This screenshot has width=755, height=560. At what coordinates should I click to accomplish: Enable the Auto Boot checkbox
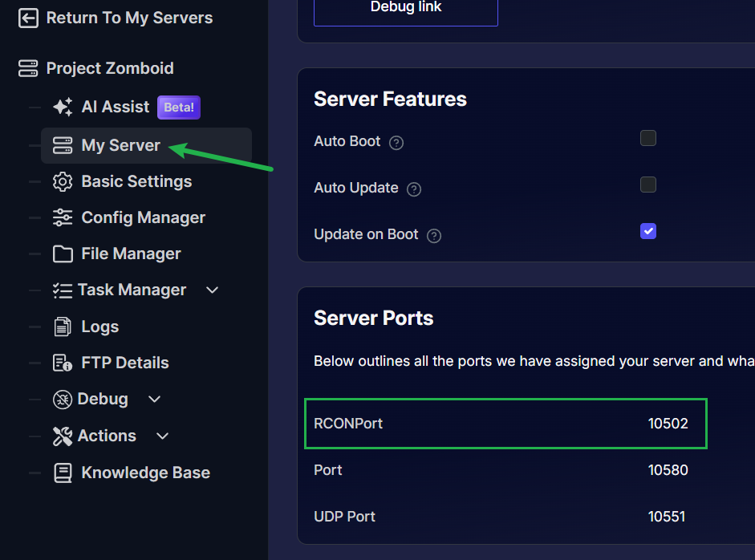[648, 138]
